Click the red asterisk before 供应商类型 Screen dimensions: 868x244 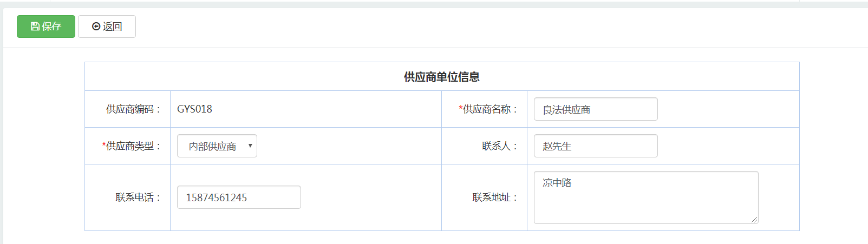104,145
